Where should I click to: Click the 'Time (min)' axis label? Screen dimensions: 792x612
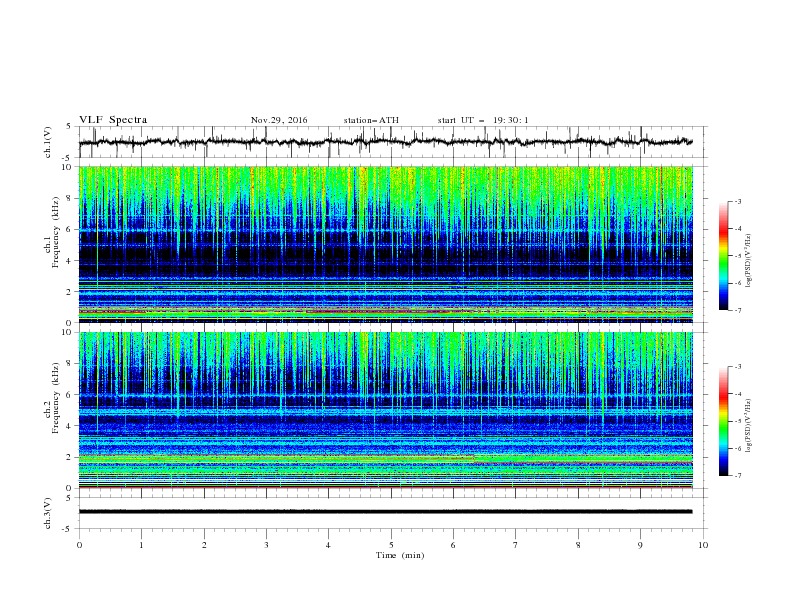pyautogui.click(x=400, y=555)
